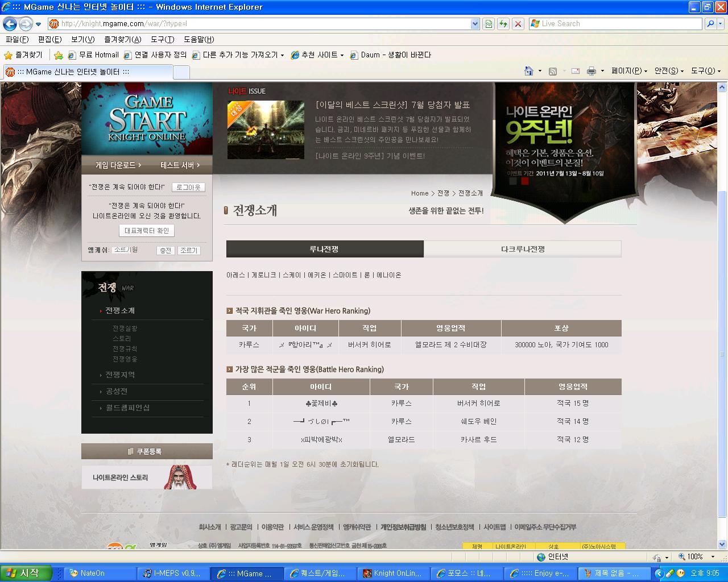Expand the address bar history dropdown

pos(475,24)
